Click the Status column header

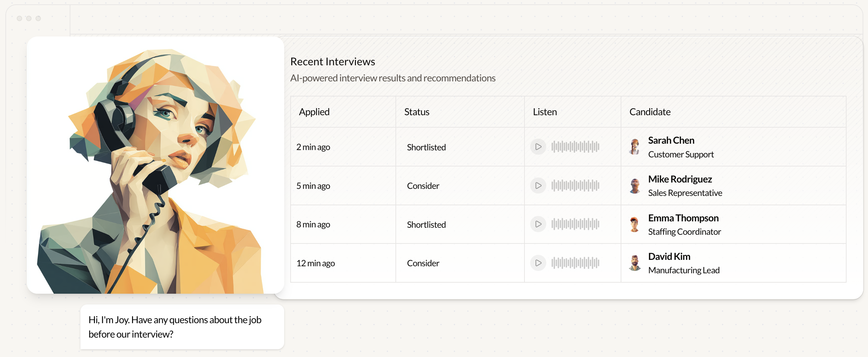[417, 112]
